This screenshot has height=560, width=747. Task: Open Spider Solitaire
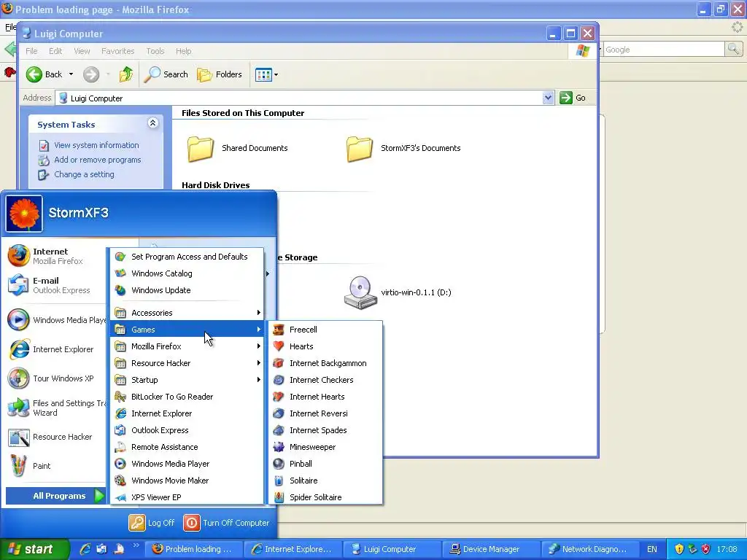pyautogui.click(x=326, y=497)
